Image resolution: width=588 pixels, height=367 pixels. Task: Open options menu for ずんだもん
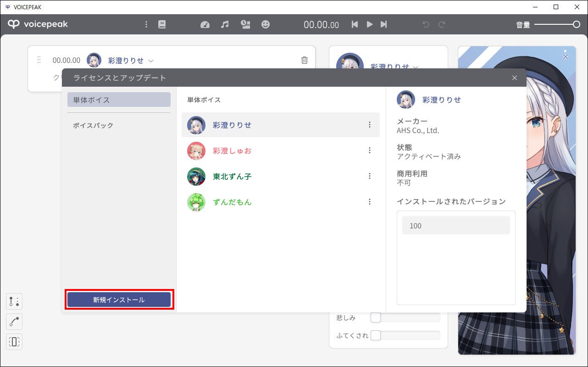click(x=370, y=202)
